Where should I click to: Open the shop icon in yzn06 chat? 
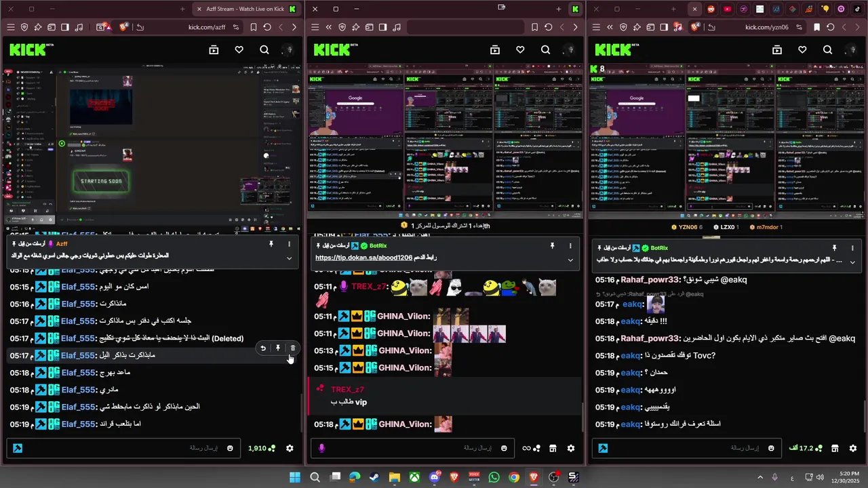(835, 448)
